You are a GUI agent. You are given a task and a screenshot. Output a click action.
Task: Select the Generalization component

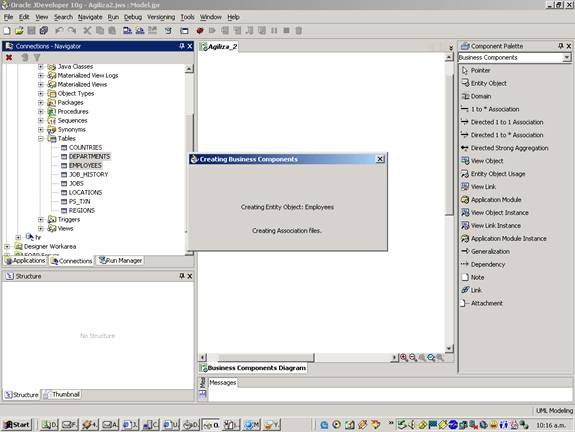coord(486,251)
